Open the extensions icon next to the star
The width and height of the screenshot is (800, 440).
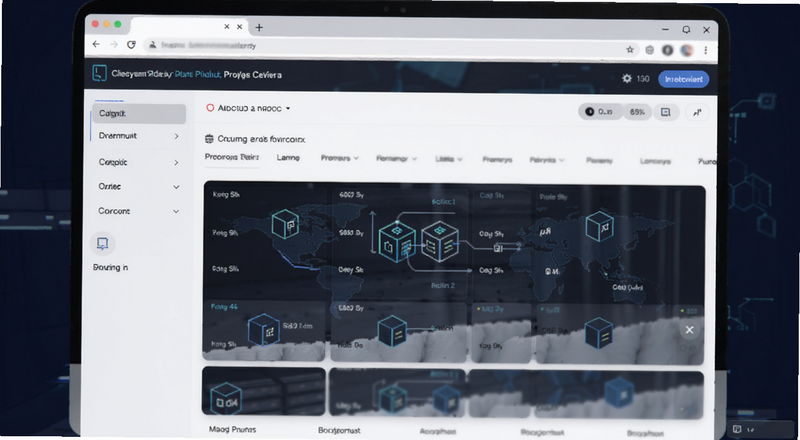point(649,50)
